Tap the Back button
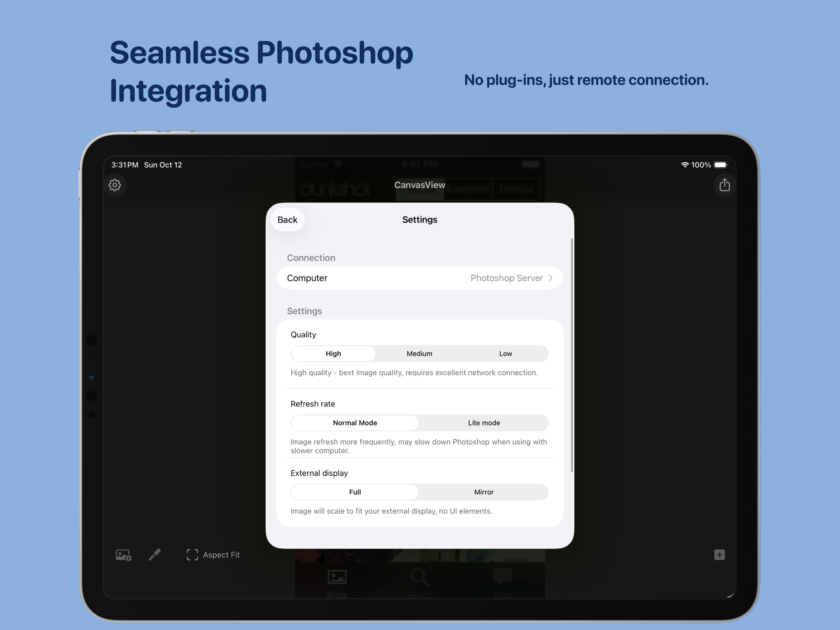Viewport: 840px width, 630px height. pyautogui.click(x=287, y=220)
